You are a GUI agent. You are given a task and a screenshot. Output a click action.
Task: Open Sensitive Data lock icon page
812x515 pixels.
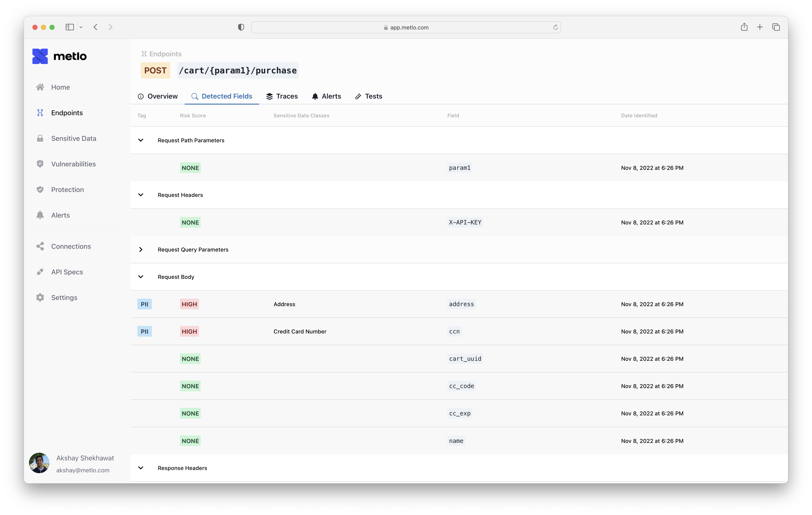(74, 138)
